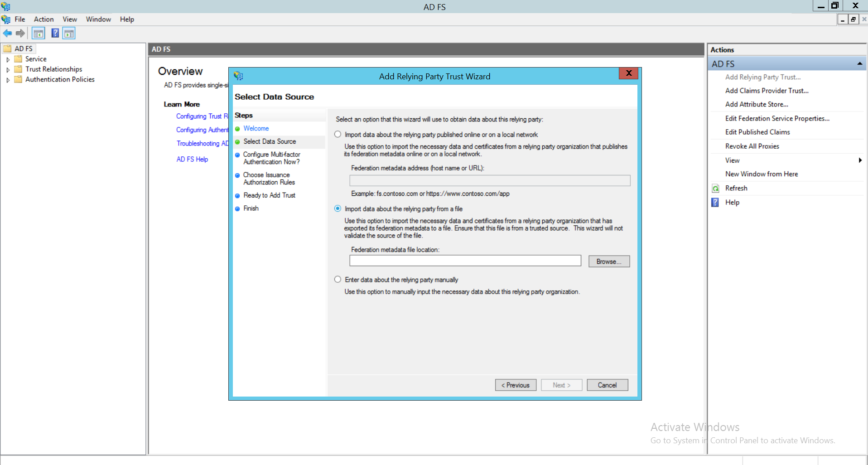Click the Help question mark toolbar icon
This screenshot has width=868, height=465.
click(55, 33)
